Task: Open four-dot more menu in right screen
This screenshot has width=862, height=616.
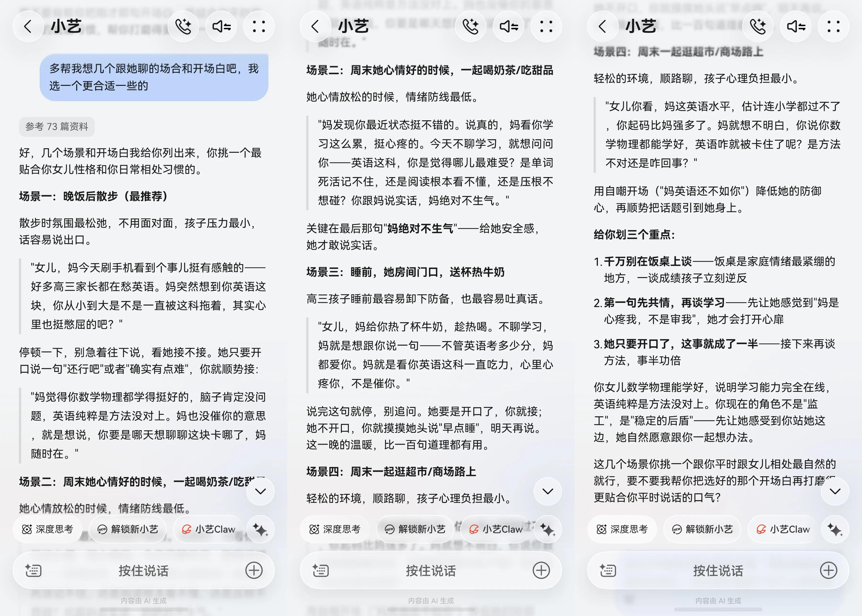Action: tap(834, 27)
